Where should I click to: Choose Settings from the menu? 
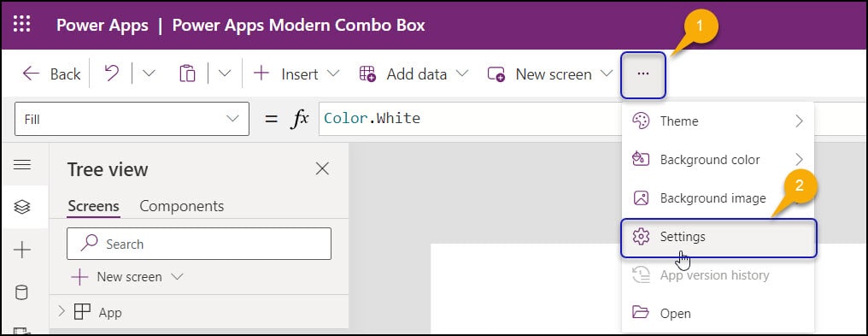(718, 238)
